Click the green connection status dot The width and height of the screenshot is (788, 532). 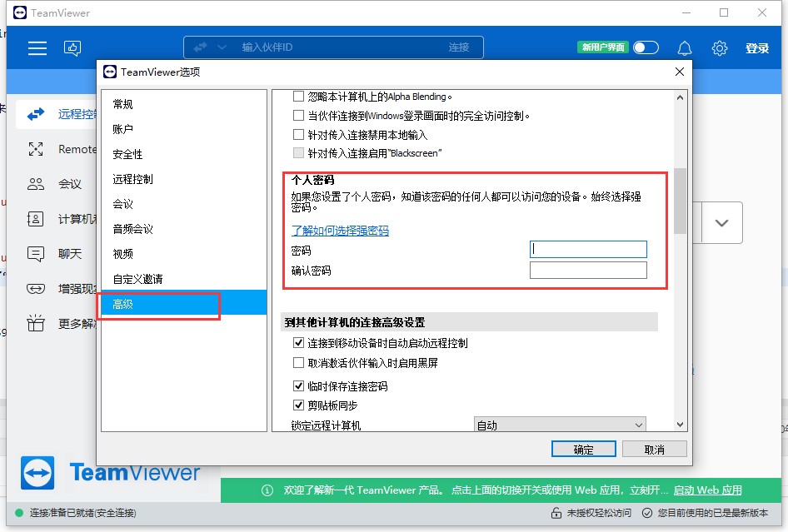click(x=19, y=513)
